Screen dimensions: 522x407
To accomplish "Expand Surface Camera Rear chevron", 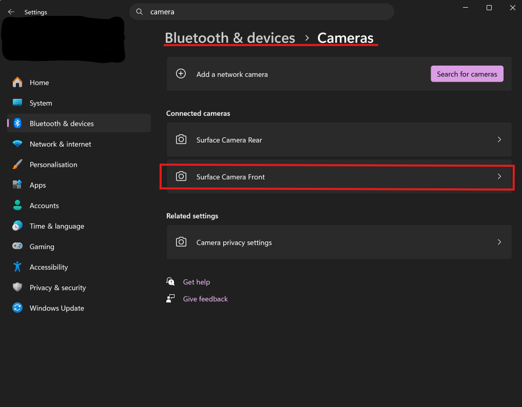I will [x=499, y=140].
